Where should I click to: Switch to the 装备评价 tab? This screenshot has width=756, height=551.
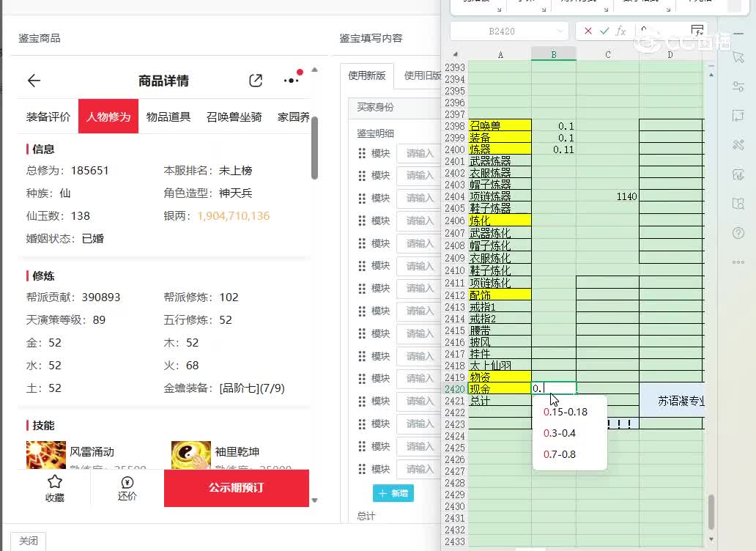(x=48, y=117)
